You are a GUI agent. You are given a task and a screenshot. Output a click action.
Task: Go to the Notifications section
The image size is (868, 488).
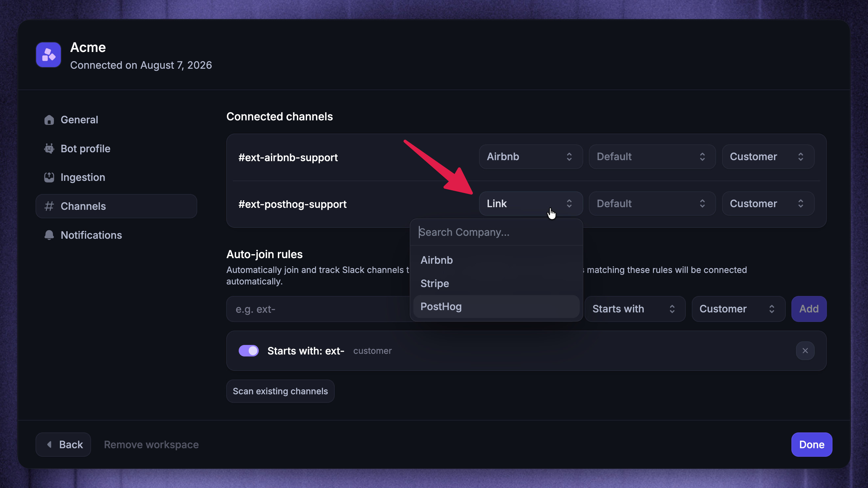116,235
